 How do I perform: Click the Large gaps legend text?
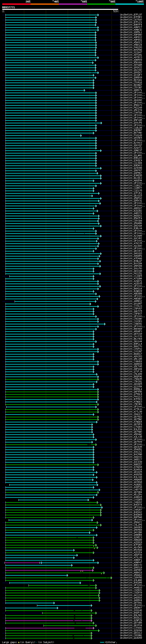(x=28, y=642)
